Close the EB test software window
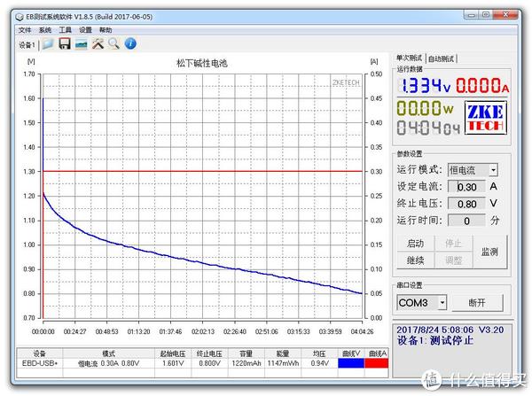Image resolution: width=532 pixels, height=396 pixels. pyautogui.click(x=506, y=14)
